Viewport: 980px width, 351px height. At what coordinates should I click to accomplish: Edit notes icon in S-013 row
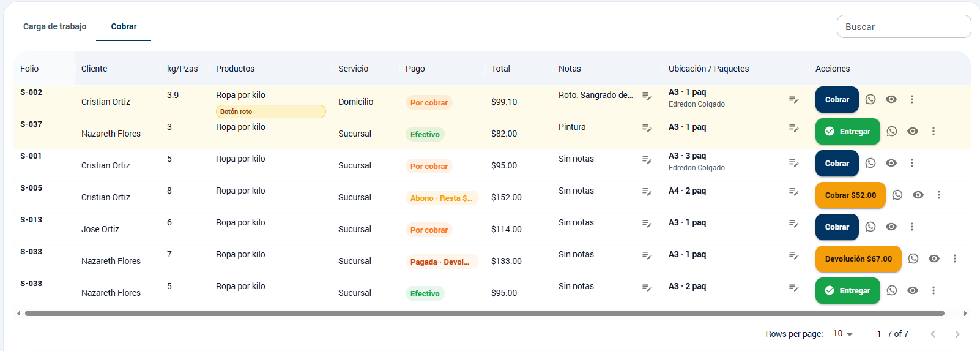(x=647, y=223)
